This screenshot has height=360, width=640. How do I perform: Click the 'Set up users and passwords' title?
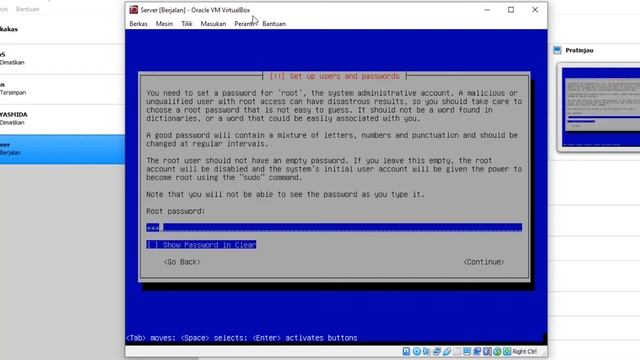tap(334, 76)
